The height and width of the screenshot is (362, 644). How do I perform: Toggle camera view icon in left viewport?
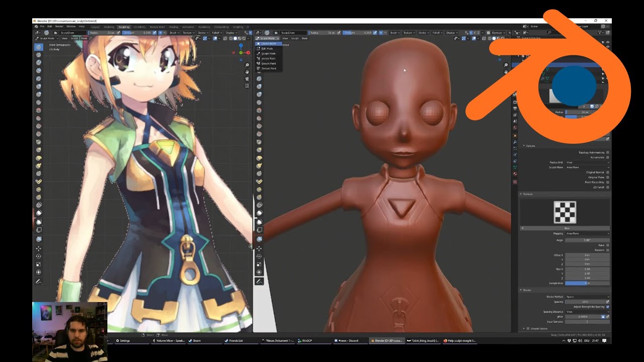(x=247, y=78)
